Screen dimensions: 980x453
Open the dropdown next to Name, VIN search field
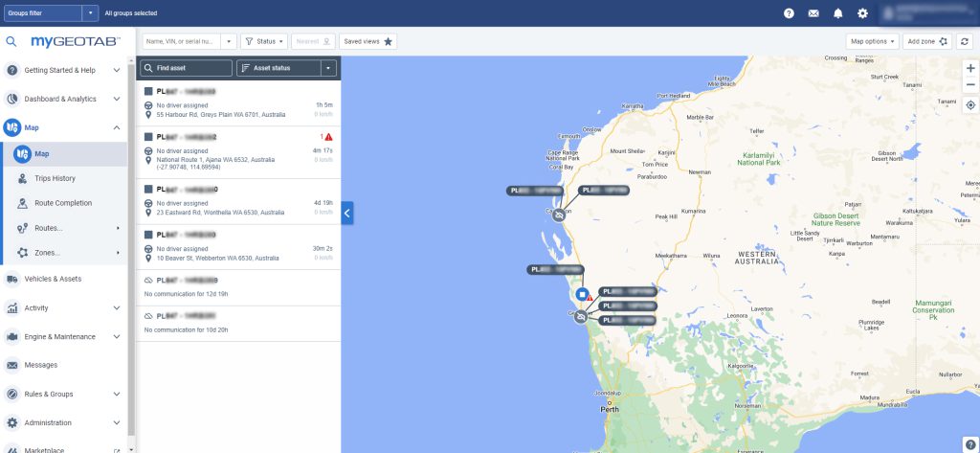point(229,41)
